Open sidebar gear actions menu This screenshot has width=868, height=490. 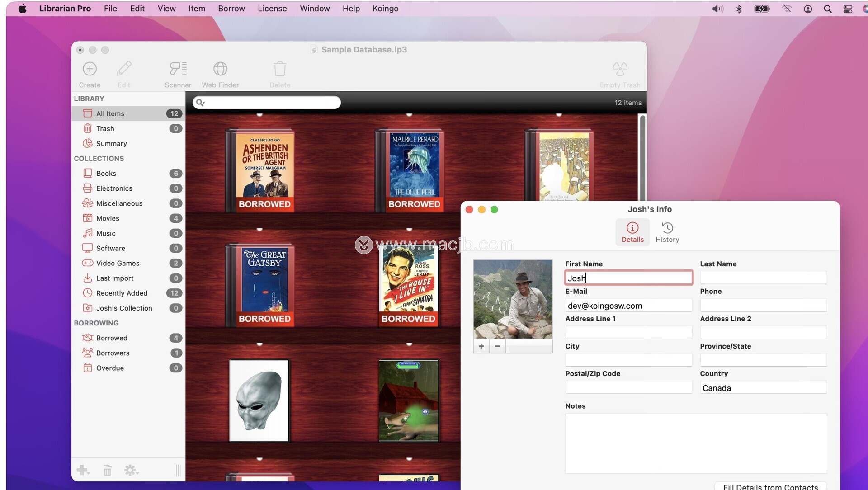click(131, 470)
